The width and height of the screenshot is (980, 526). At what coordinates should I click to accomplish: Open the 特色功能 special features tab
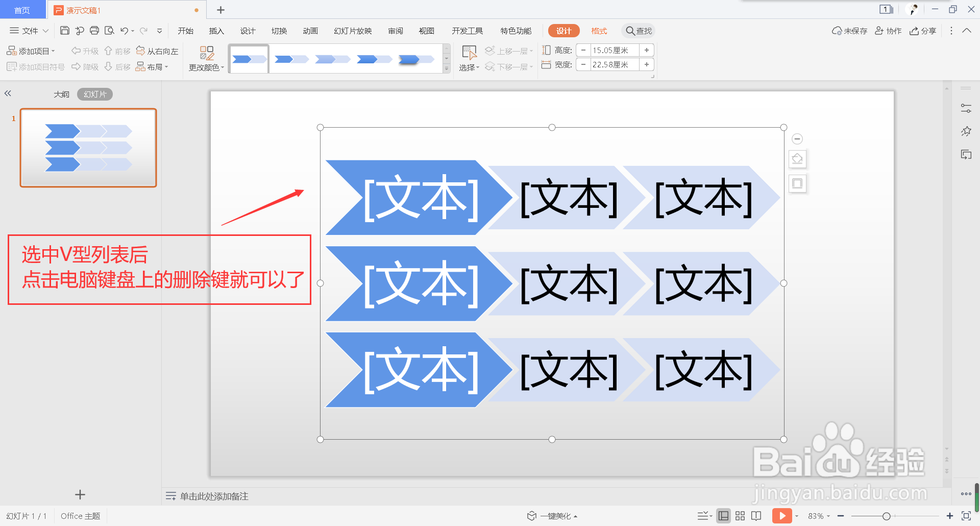[516, 31]
